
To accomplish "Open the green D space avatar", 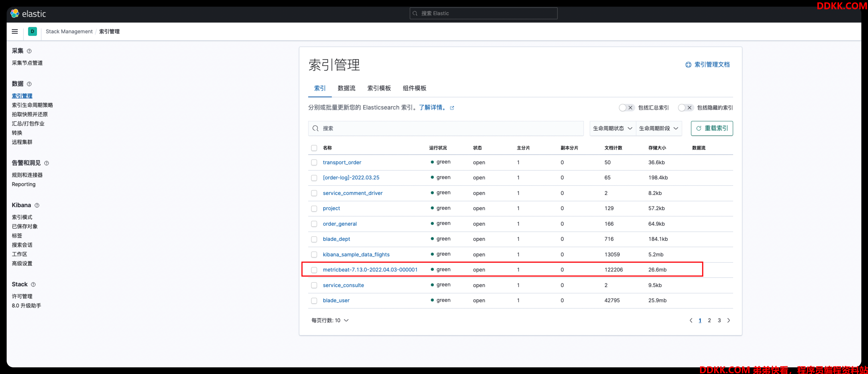I will tap(32, 31).
